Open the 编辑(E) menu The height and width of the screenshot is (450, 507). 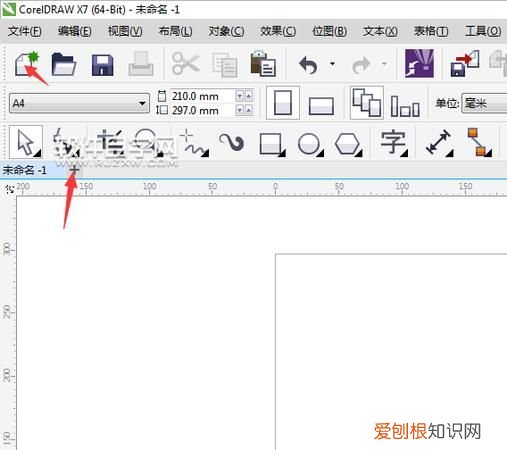coord(75,31)
